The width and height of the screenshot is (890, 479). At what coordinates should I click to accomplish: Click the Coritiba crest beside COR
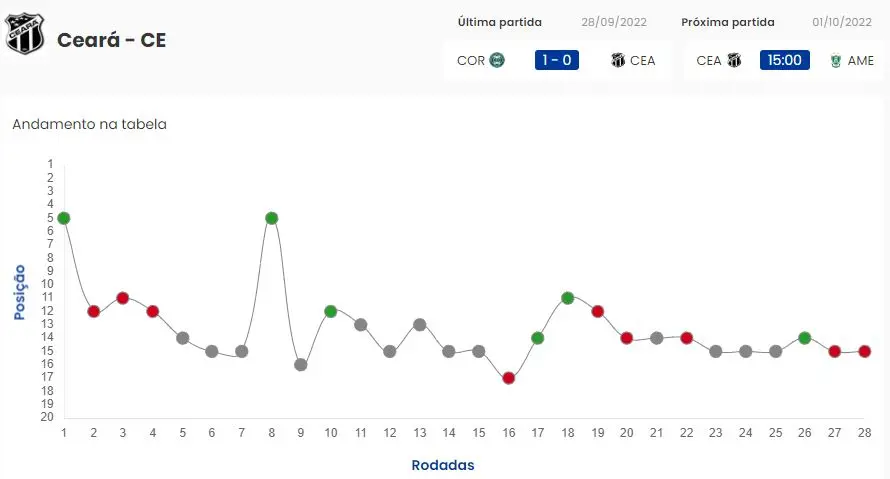pos(496,60)
